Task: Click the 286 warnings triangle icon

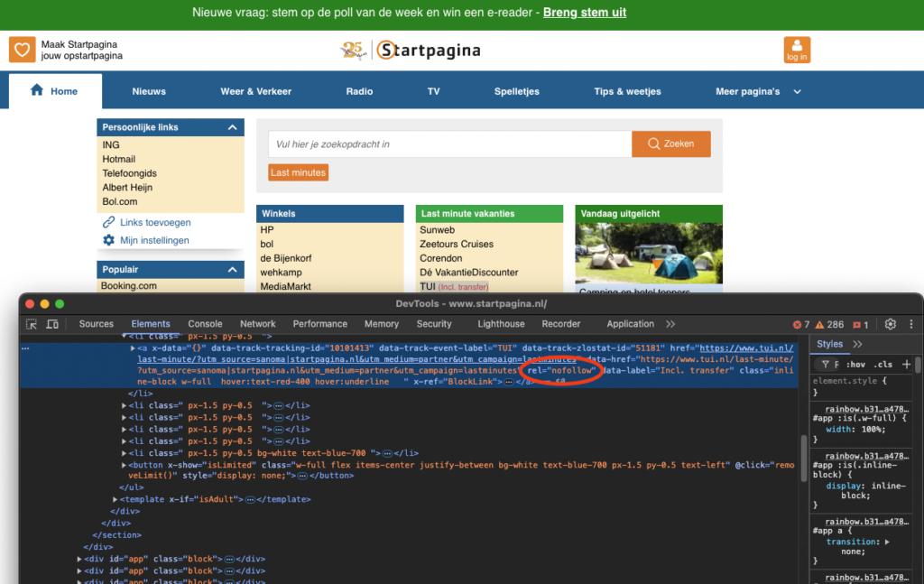Action: click(x=819, y=325)
